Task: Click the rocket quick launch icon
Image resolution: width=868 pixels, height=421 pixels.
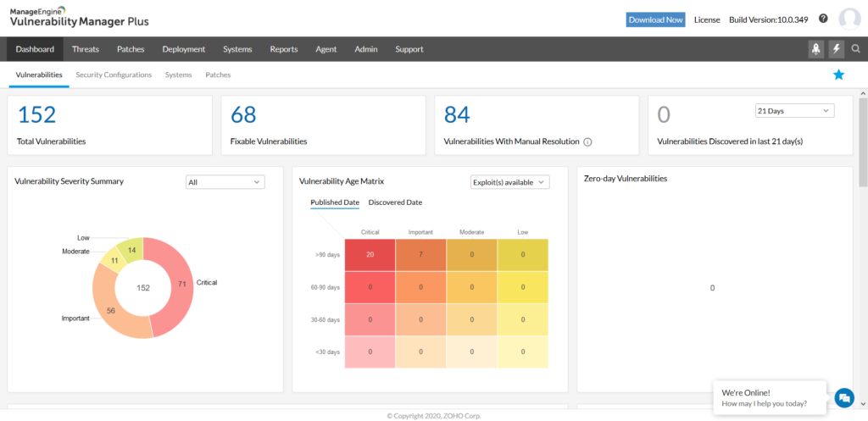Action: tap(815, 49)
